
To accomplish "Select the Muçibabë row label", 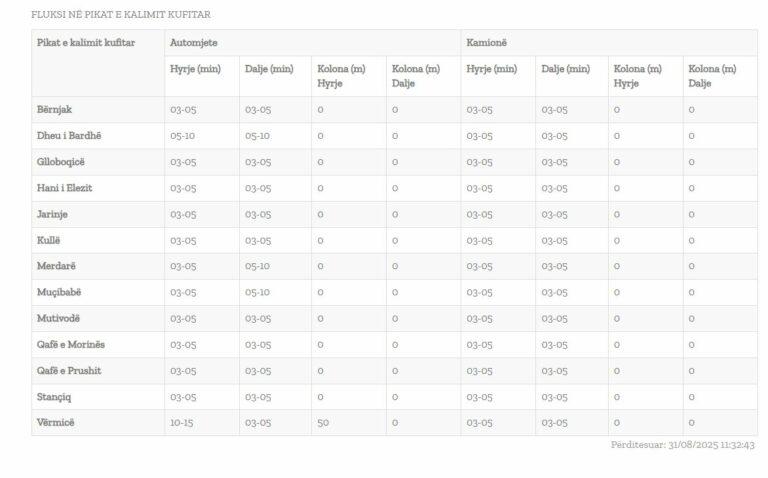I will (x=61, y=292).
